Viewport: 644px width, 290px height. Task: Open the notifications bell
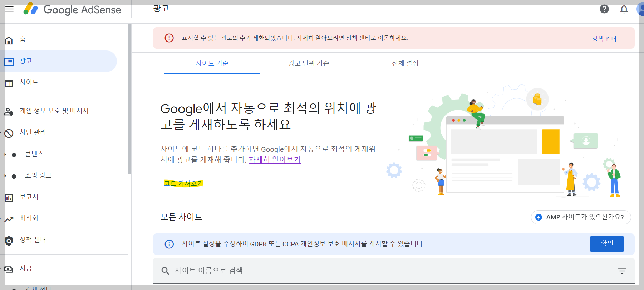(624, 9)
